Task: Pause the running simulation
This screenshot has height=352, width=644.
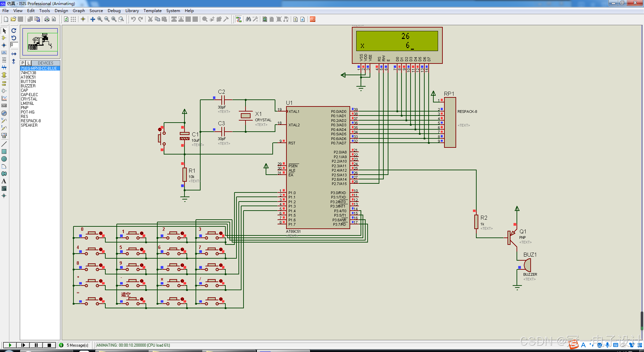Action: [x=36, y=345]
